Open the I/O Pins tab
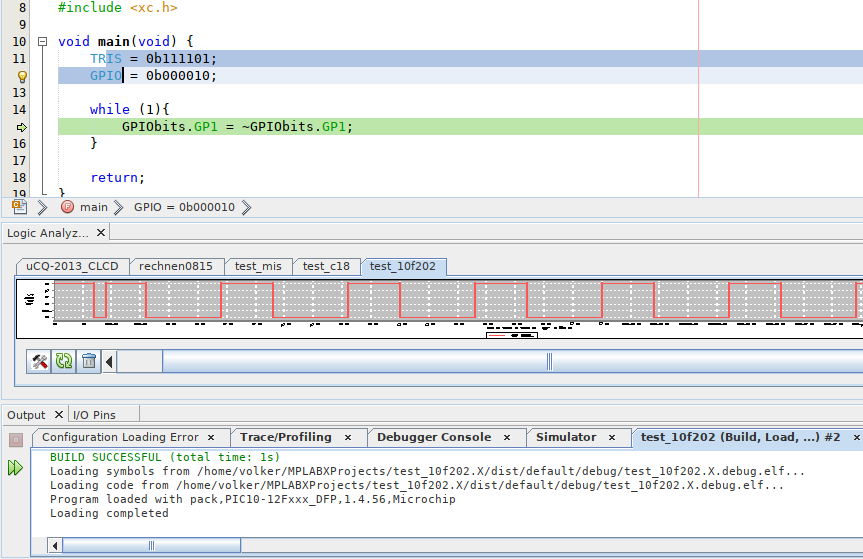Screen dimensions: 863x559 click(x=94, y=415)
